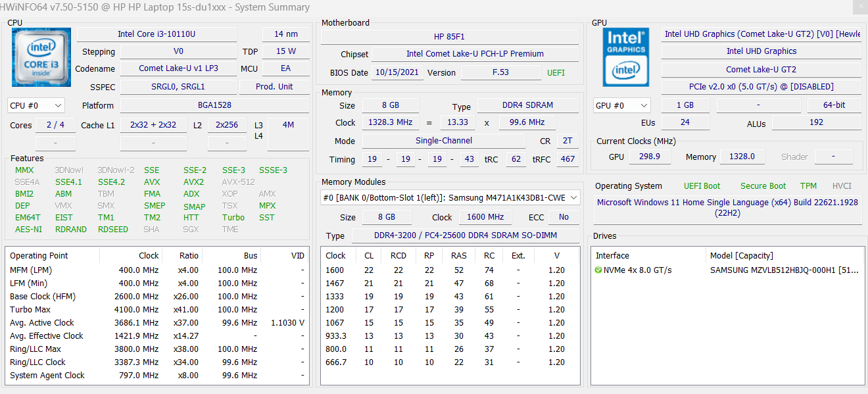Click the BIOS version F.53 field
This screenshot has height=394, width=868.
click(500, 72)
